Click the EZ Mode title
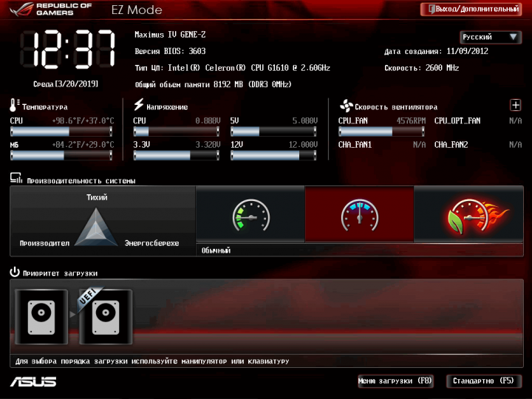The image size is (532, 399). (x=137, y=10)
